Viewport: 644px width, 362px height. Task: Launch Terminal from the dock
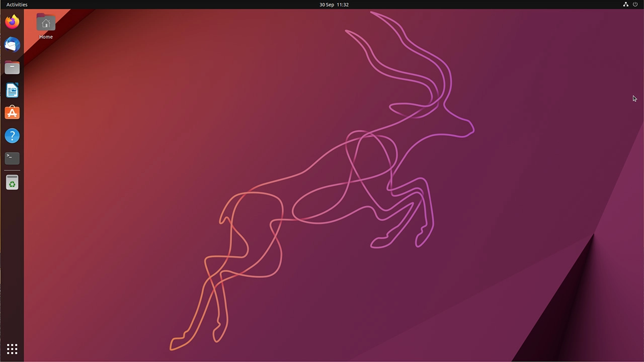(x=12, y=158)
